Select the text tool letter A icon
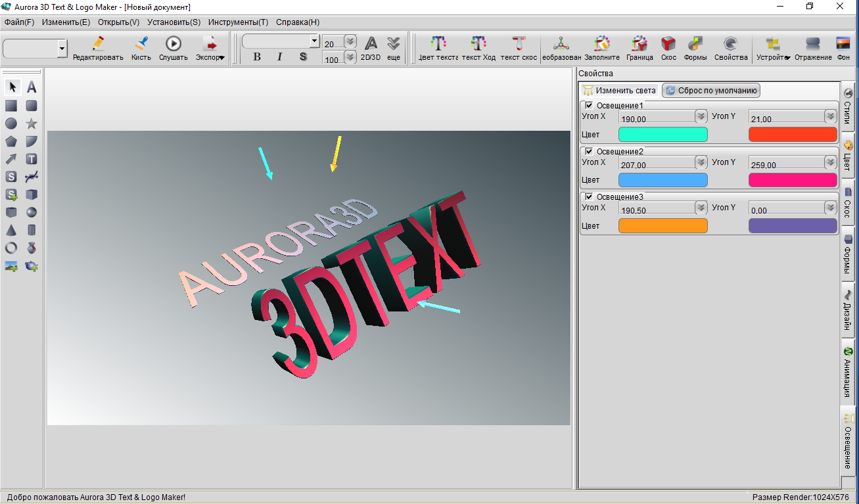The image size is (859, 504). (31, 87)
